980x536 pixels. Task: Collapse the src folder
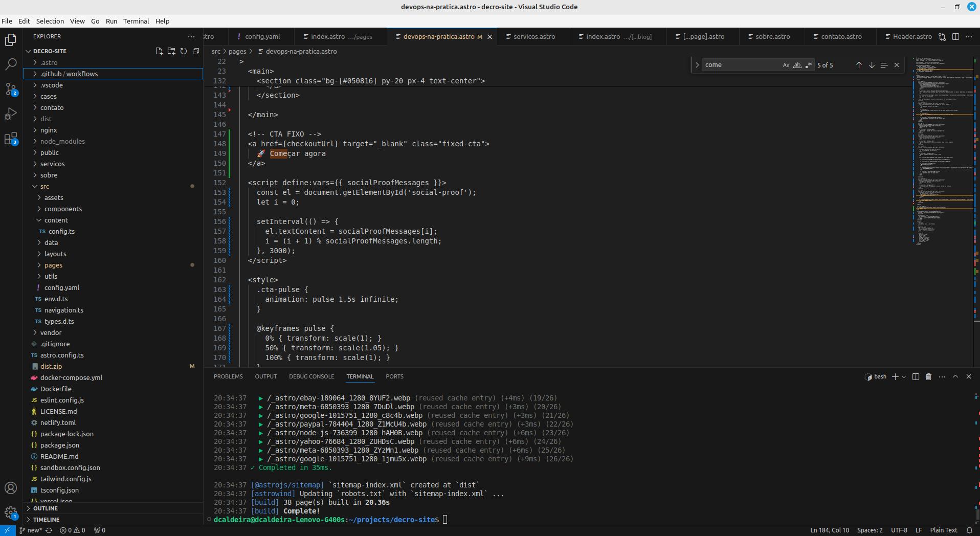(113, 186)
